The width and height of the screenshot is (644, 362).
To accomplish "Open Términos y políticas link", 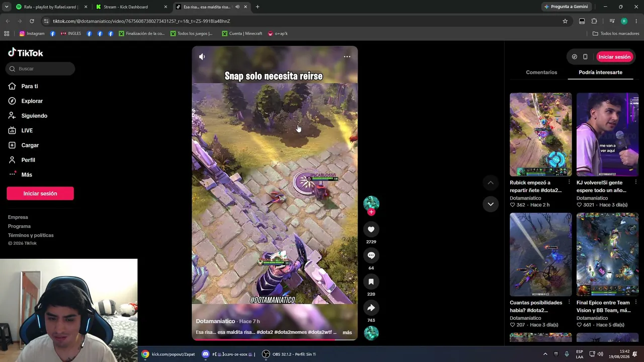I will pos(31,235).
